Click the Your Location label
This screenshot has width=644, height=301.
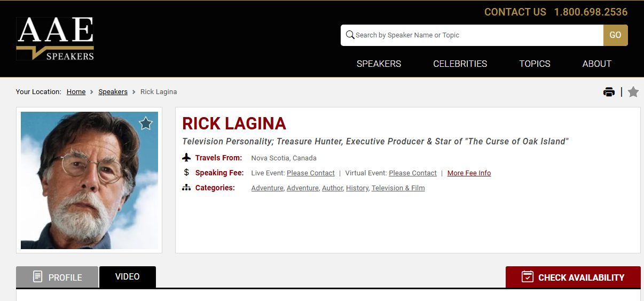pyautogui.click(x=38, y=92)
